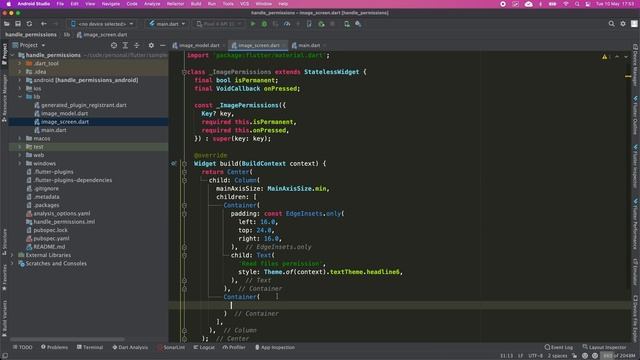The image size is (640, 360).
Task: Click Expand All icon in Project panel
Action: [x=125, y=45]
